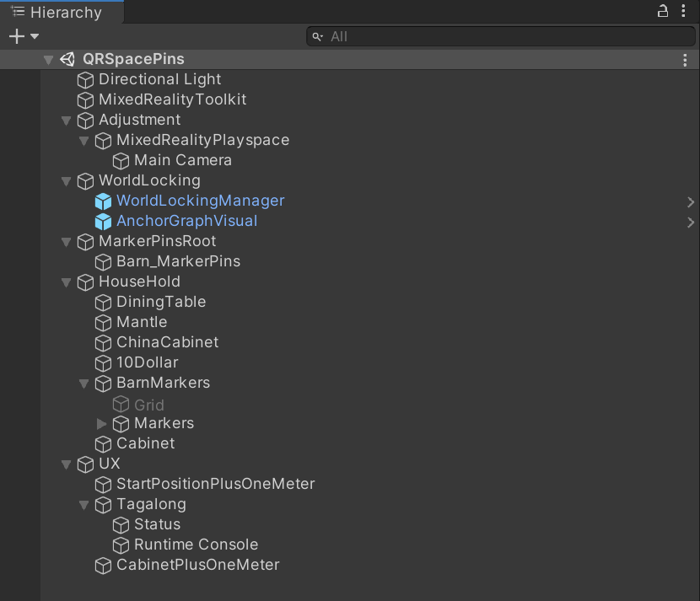
Task: Collapse the HouseHold hierarchy
Action: tap(66, 282)
